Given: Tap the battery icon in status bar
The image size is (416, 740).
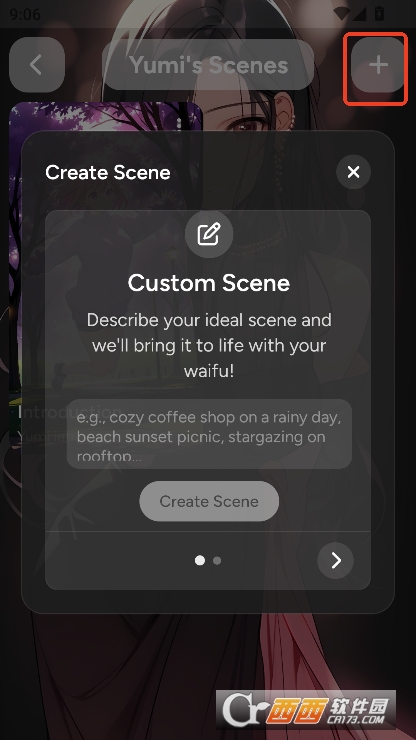Looking at the screenshot, I should tap(379, 14).
